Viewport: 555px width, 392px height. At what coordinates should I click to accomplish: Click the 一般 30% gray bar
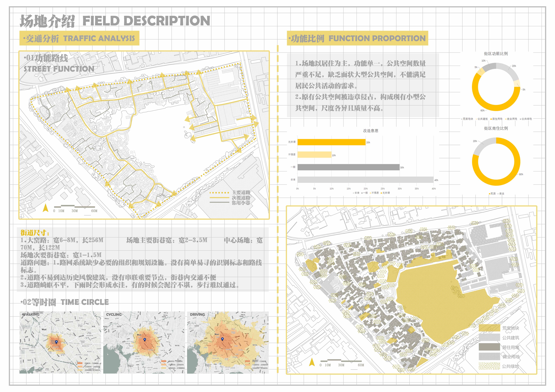click(x=349, y=167)
